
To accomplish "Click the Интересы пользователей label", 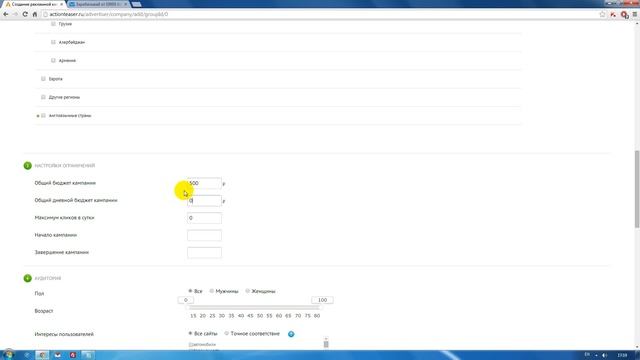I will point(64,334).
